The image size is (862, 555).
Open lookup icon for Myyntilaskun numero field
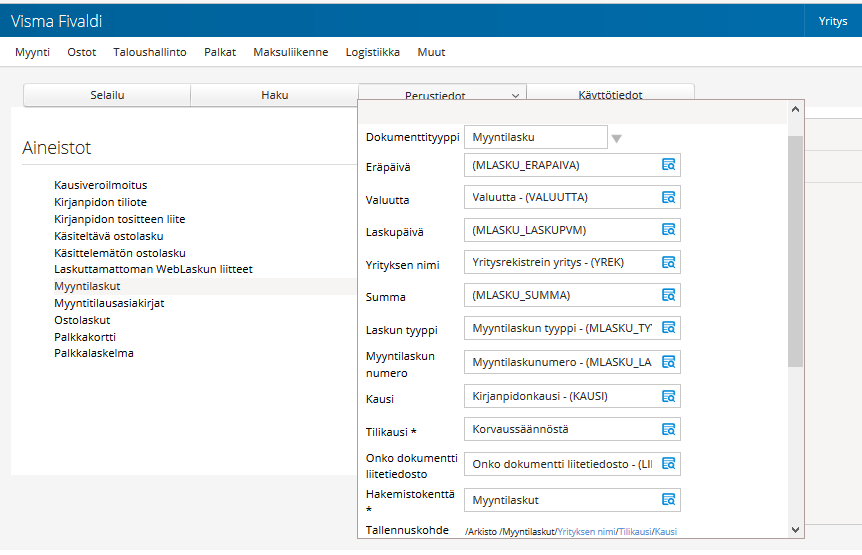(668, 362)
